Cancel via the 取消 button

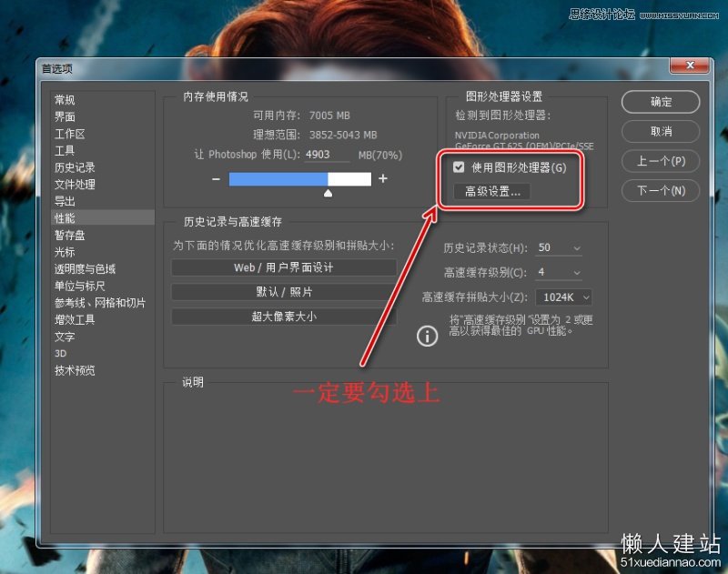pyautogui.click(x=661, y=131)
